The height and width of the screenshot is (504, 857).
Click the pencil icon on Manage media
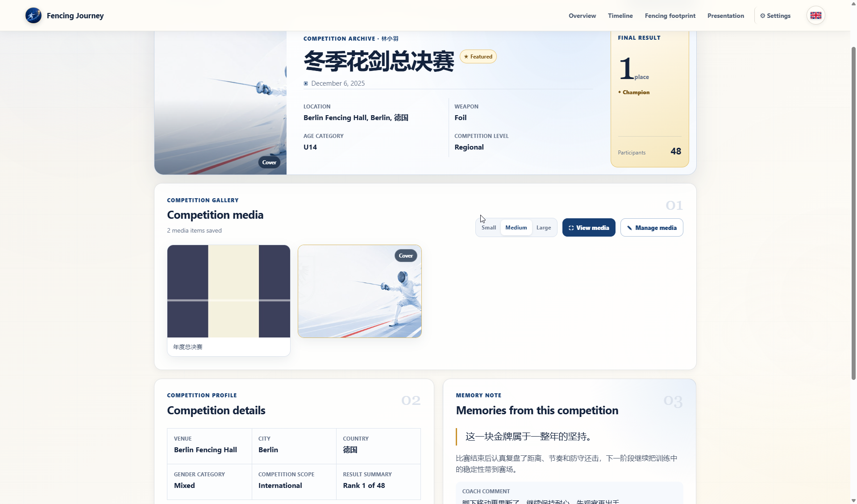pos(629,228)
